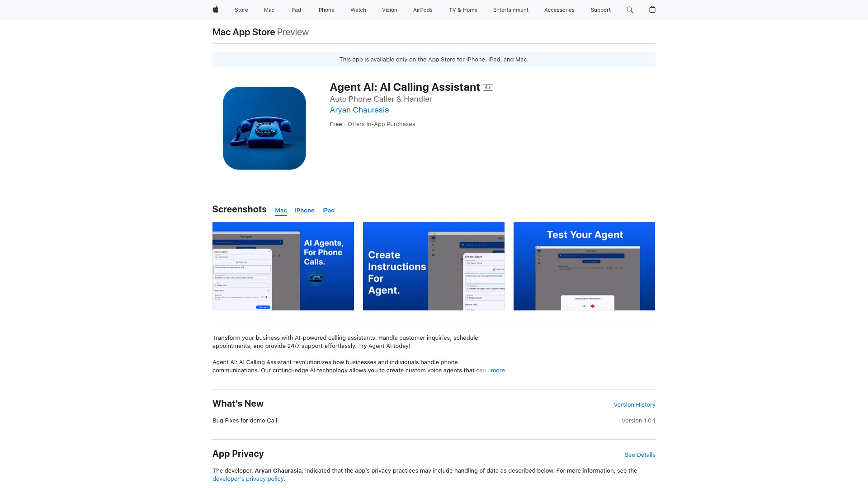Expand the See Details privacy link

[x=640, y=455]
